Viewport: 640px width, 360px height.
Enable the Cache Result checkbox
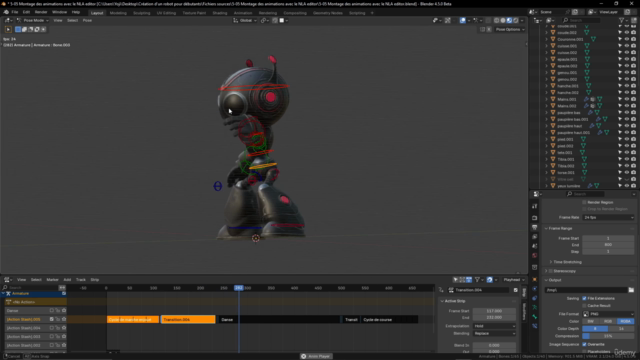[x=584, y=306]
